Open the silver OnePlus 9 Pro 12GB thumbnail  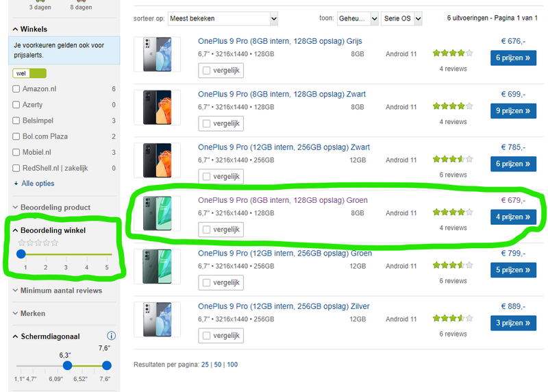click(158, 319)
